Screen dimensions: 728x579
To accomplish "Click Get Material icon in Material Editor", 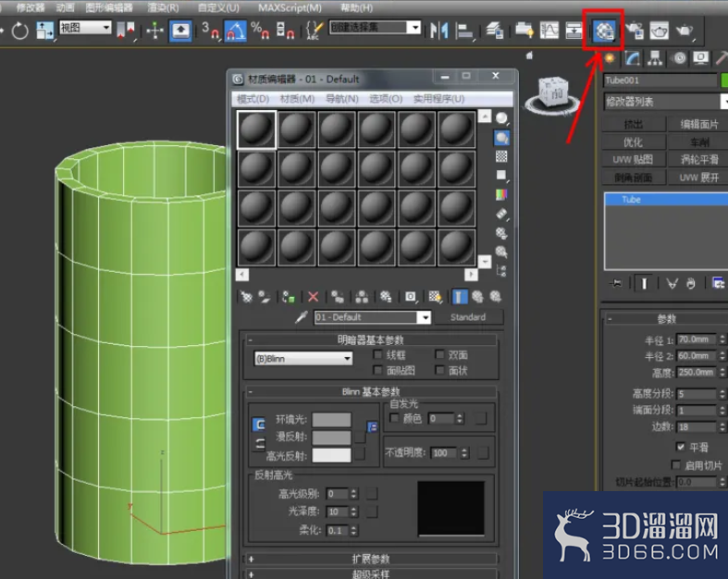I will [247, 297].
